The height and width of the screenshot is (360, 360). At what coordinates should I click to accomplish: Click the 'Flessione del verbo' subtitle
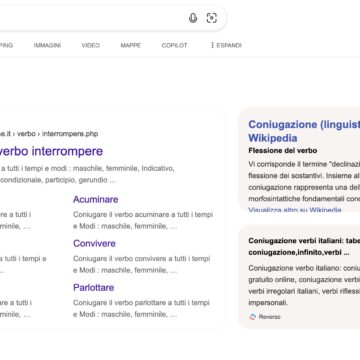pos(283,151)
